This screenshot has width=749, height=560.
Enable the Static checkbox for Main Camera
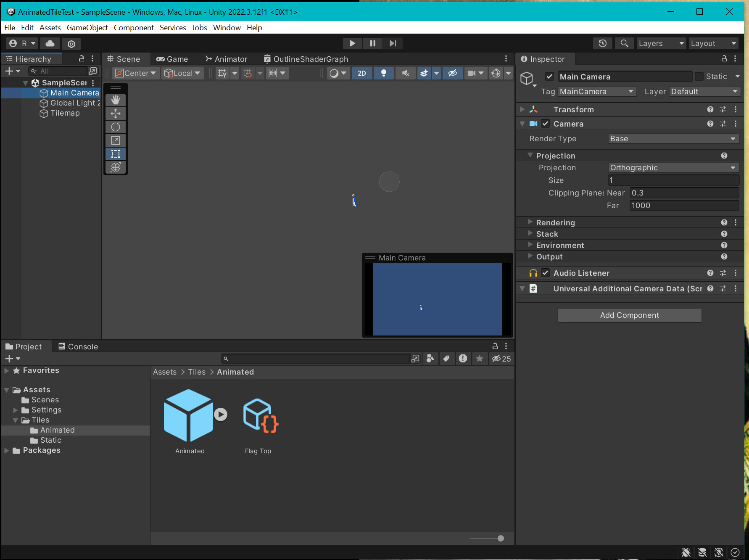click(x=699, y=76)
